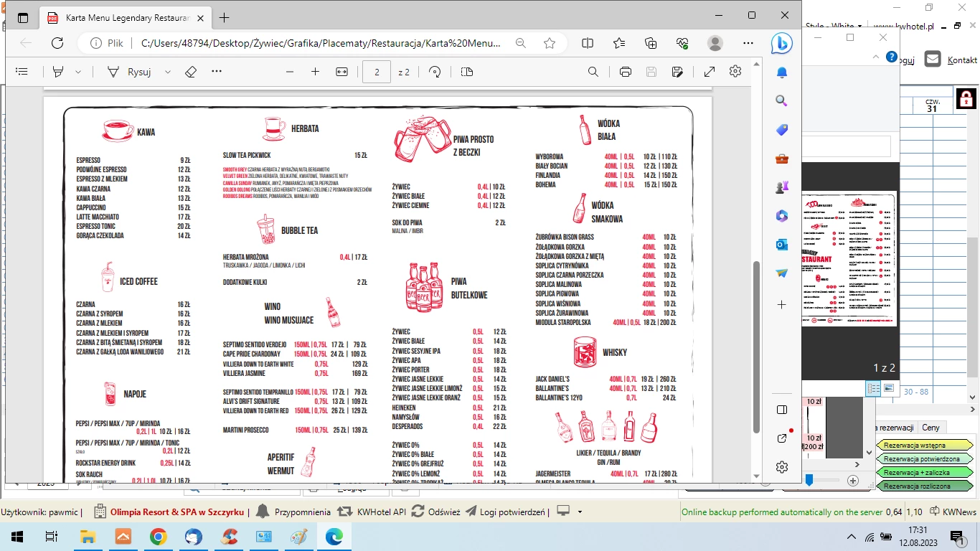Viewport: 980px width, 551px height.
Task: Open the Edge profile avatar
Action: 715,43
